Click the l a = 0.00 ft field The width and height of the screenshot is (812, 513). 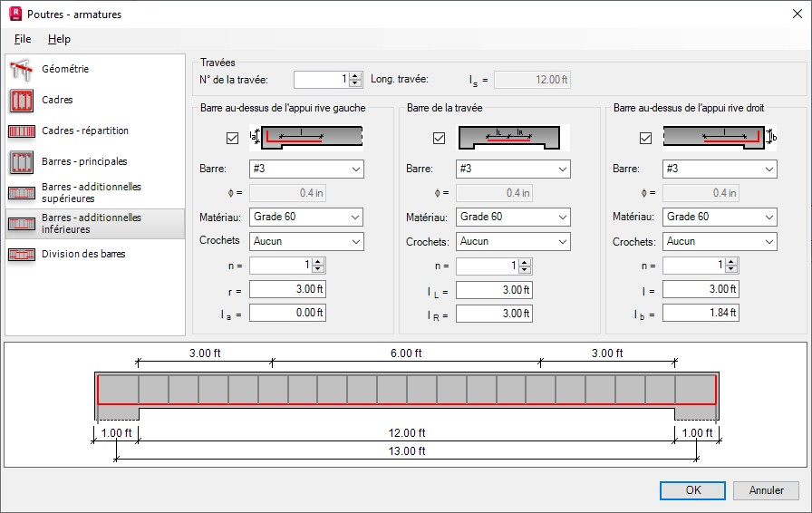pos(287,313)
